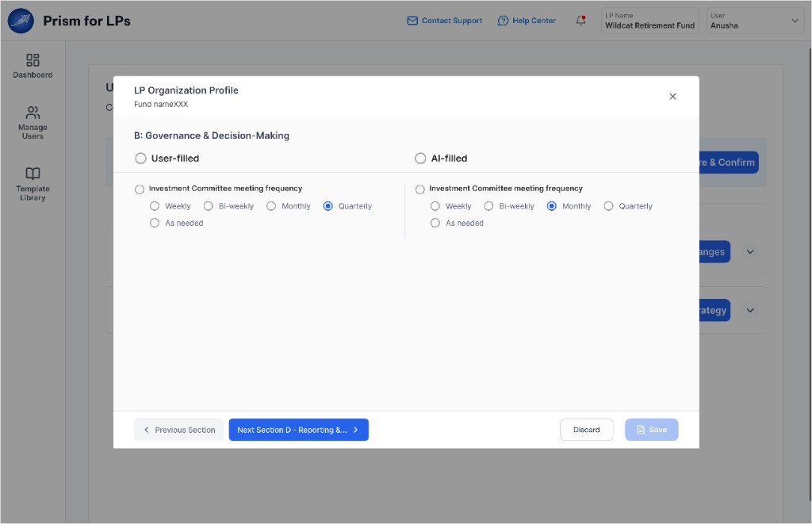The width and height of the screenshot is (812, 524).
Task: Click the 'Fund nameXXX' subtitle text
Action: (x=161, y=104)
